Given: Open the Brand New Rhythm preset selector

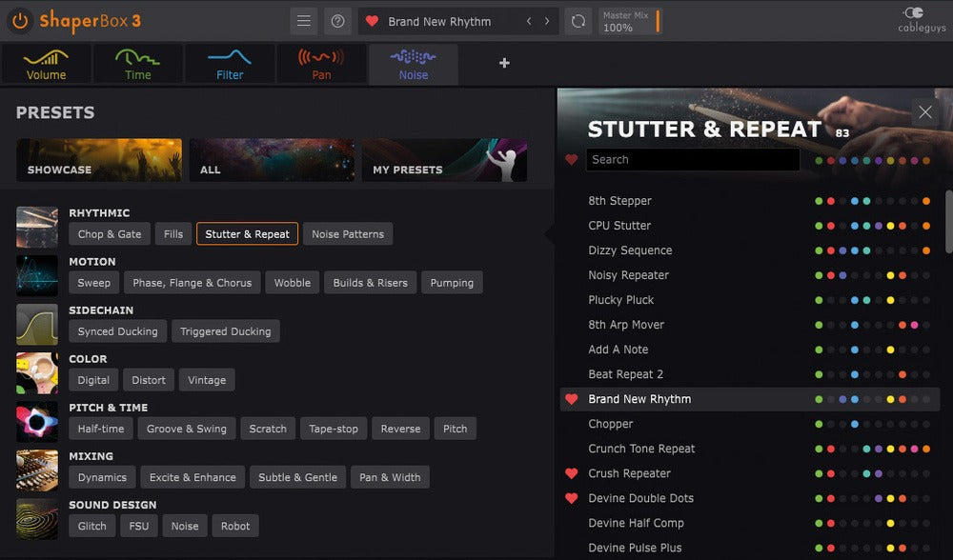Looking at the screenshot, I should tap(440, 21).
